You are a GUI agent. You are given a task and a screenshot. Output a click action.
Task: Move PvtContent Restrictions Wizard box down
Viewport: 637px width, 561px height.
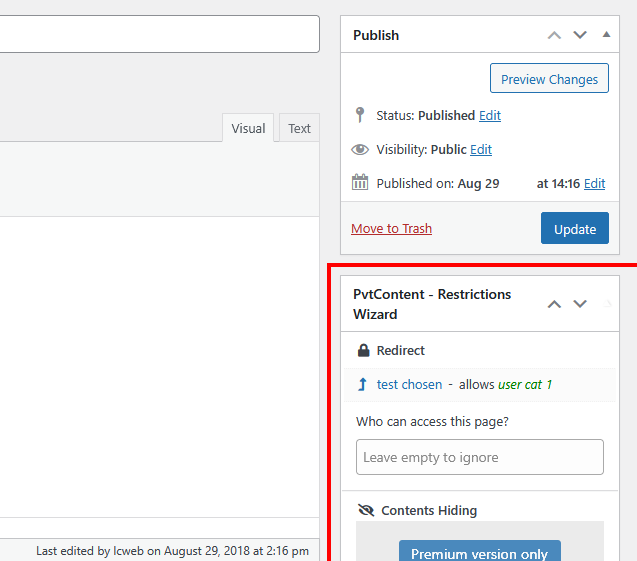580,304
